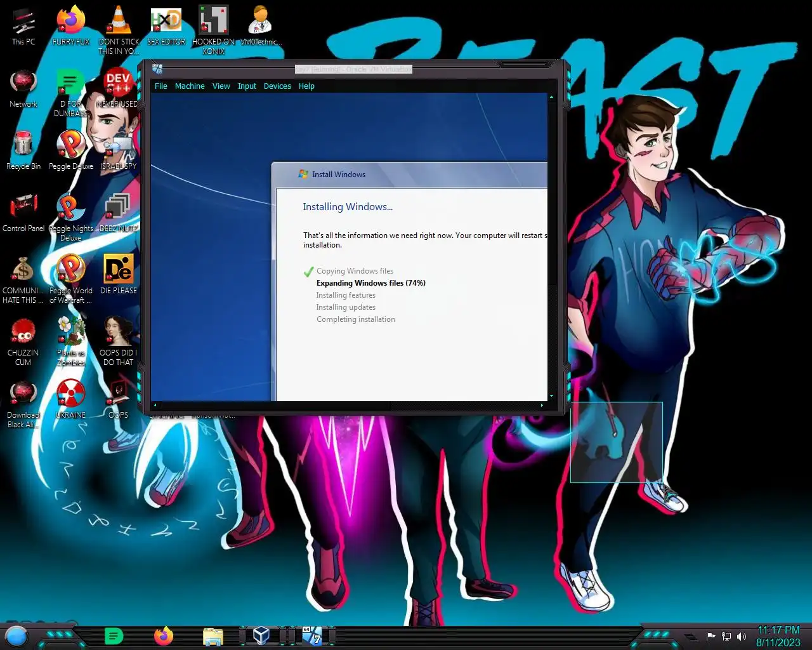Viewport: 812px width, 650px height.
Task: Click the green checkmark beside Copying Windows files
Action: (x=309, y=272)
